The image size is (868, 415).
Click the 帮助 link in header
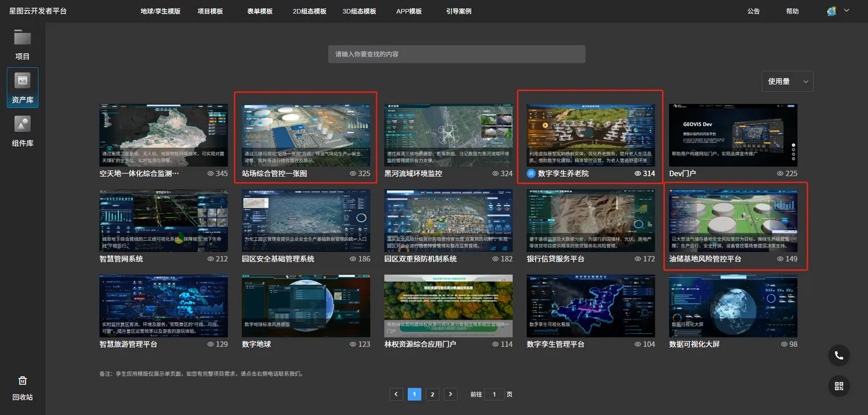pos(792,11)
